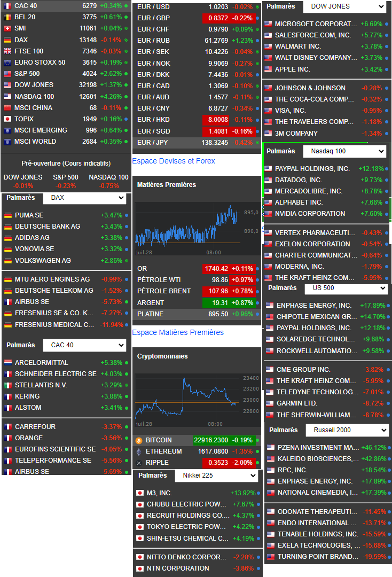Click the blue status dot beside EUR / GBP
The height and width of the screenshot is (577, 392).
[x=257, y=18]
